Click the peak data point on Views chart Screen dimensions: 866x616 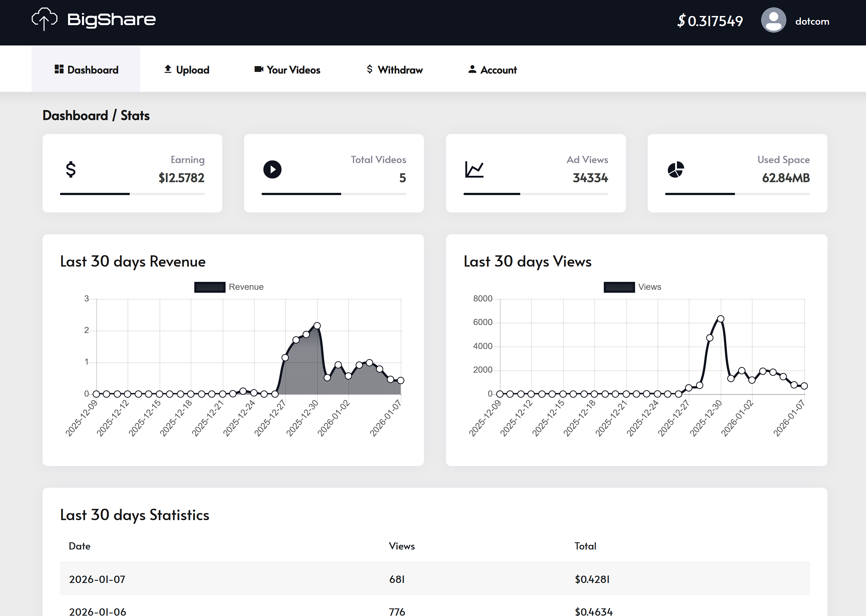(x=721, y=319)
